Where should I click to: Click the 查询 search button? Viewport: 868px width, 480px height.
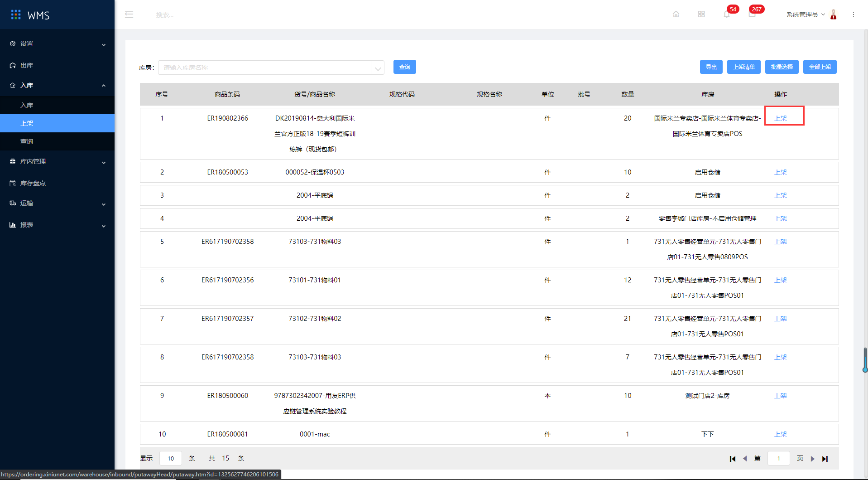405,67
